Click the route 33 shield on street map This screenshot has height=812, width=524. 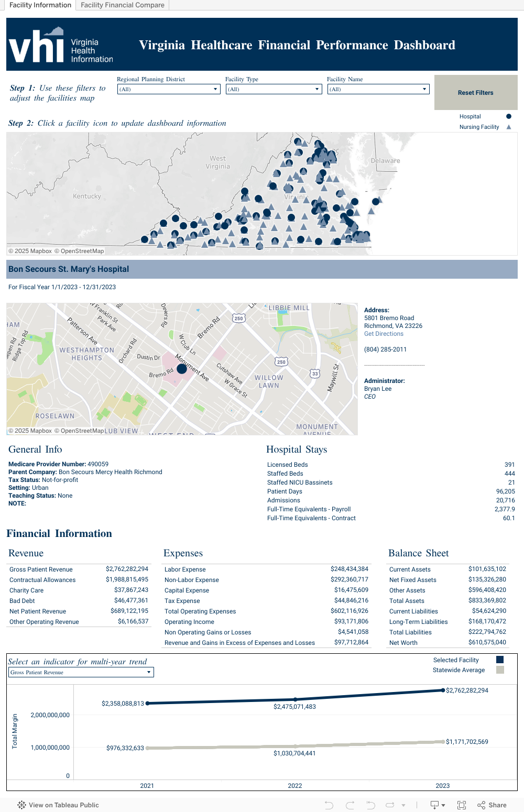pos(315,374)
